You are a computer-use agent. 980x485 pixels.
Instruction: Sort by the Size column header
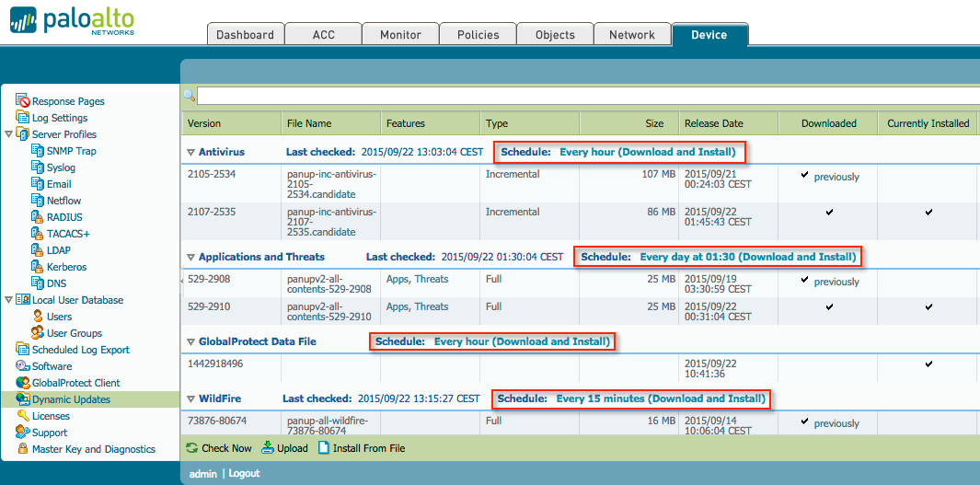click(x=629, y=123)
